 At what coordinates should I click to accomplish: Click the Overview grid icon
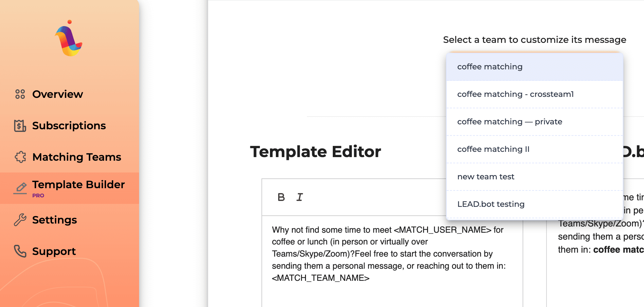[20, 94]
